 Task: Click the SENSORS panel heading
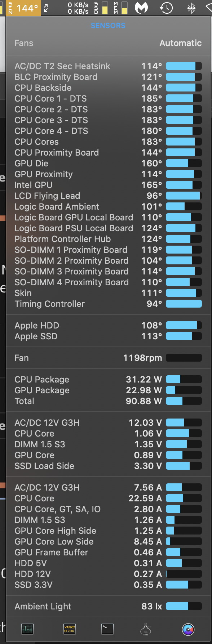pos(108,26)
